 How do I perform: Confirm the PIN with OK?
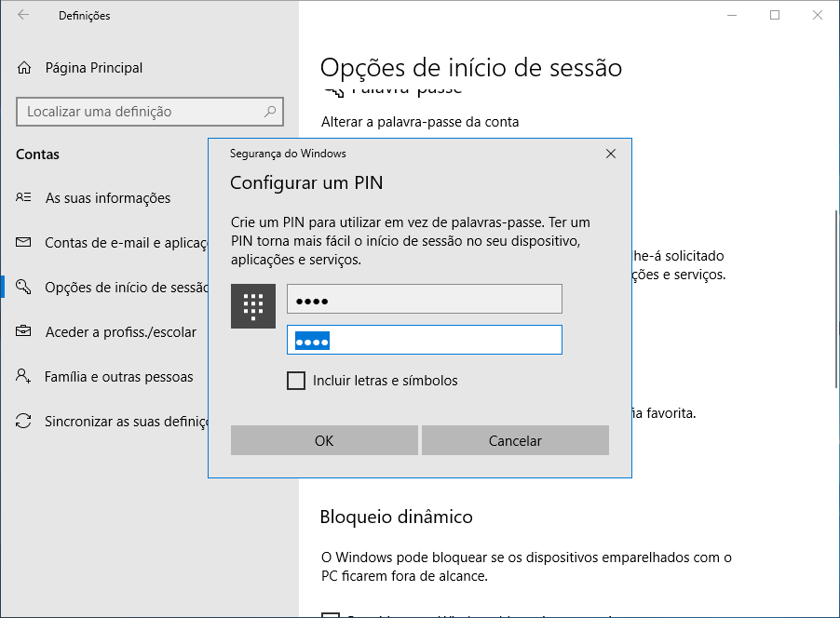(x=324, y=441)
